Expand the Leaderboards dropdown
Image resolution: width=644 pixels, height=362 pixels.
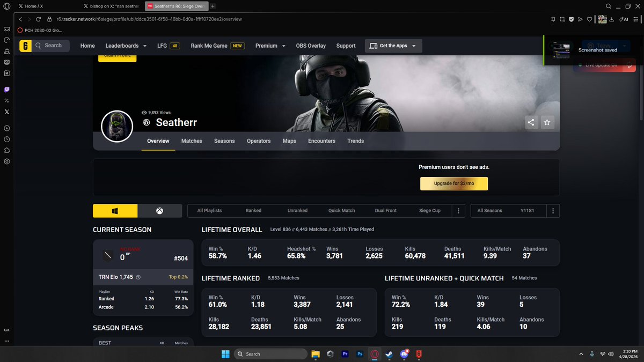pyautogui.click(x=126, y=46)
